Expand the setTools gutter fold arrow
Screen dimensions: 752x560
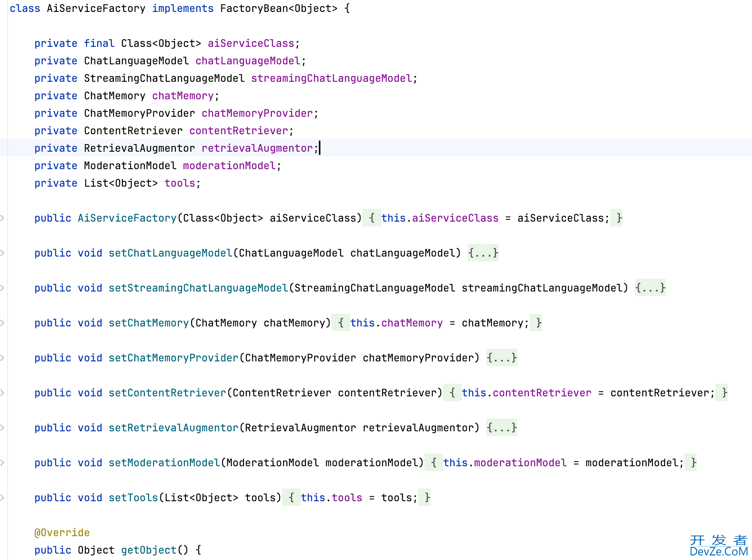(2, 498)
